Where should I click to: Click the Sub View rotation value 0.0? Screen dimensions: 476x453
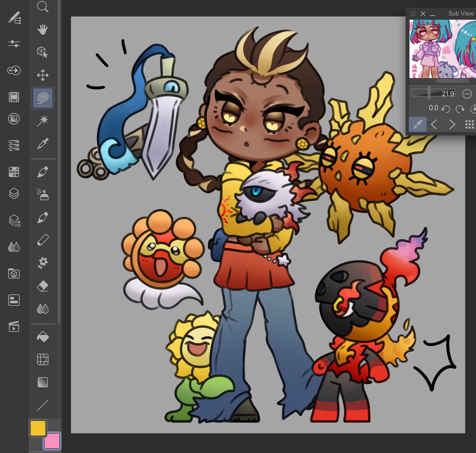click(434, 108)
